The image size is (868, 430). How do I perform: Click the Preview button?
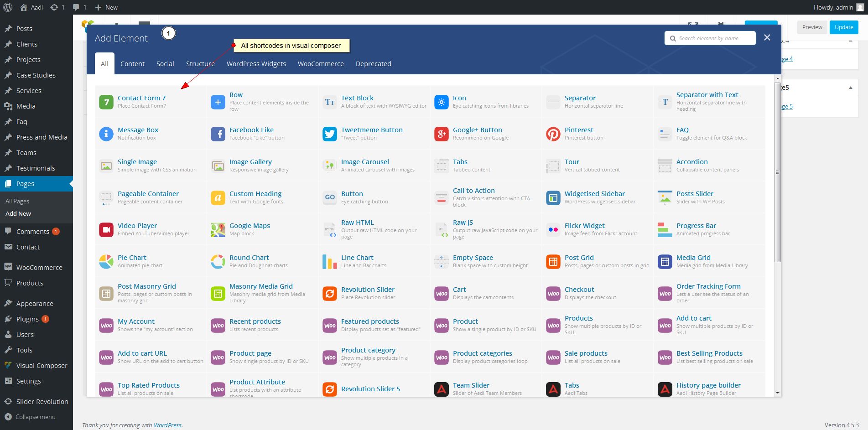point(812,27)
